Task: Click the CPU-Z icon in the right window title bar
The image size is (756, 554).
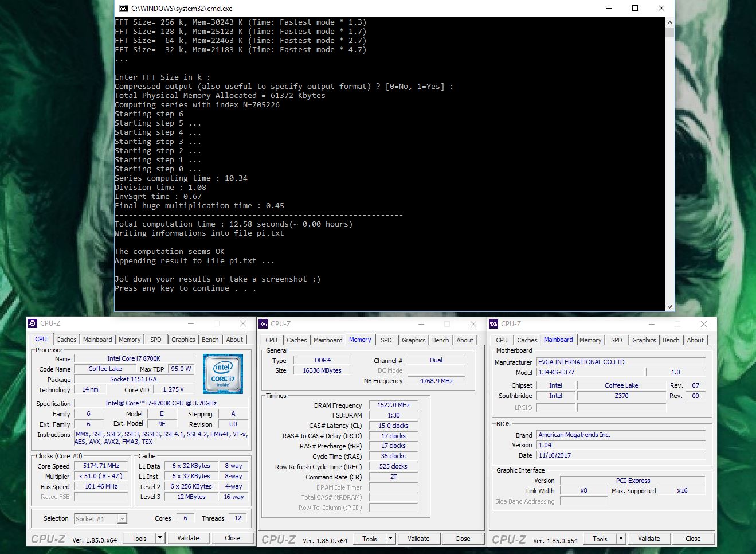Action: (x=493, y=324)
